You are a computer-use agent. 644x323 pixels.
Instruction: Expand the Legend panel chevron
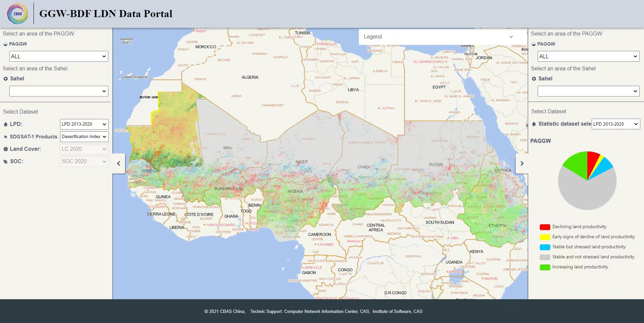[511, 37]
